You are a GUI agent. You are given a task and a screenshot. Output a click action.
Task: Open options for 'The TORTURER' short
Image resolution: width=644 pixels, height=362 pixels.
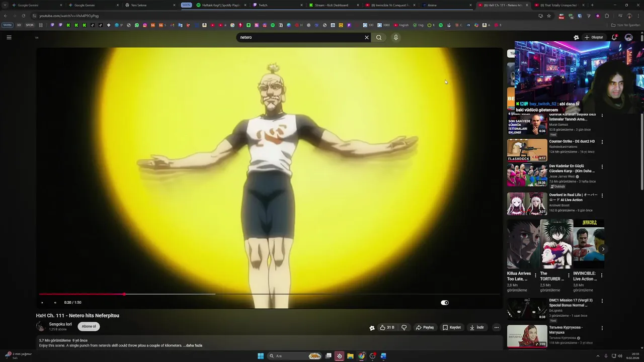[x=569, y=276]
